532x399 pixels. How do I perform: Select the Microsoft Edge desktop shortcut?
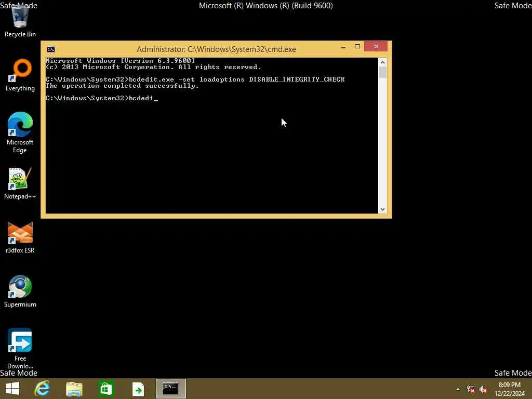point(20,132)
